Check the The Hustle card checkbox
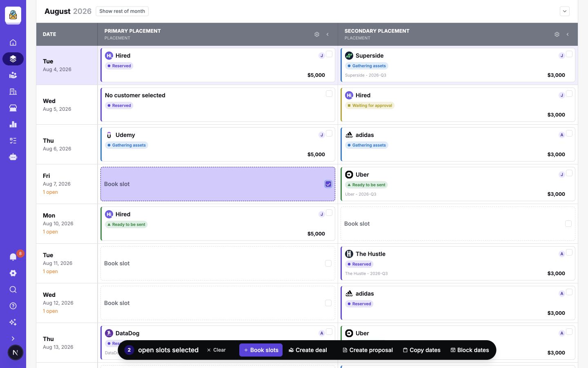The height and width of the screenshot is (368, 588). pos(569,252)
